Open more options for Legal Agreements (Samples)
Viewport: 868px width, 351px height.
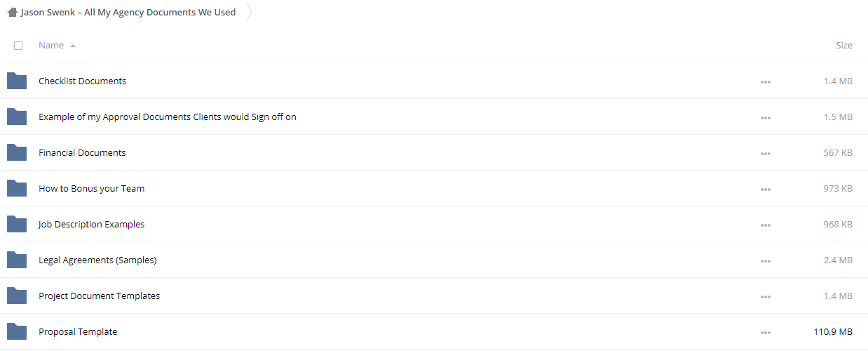pos(765,261)
